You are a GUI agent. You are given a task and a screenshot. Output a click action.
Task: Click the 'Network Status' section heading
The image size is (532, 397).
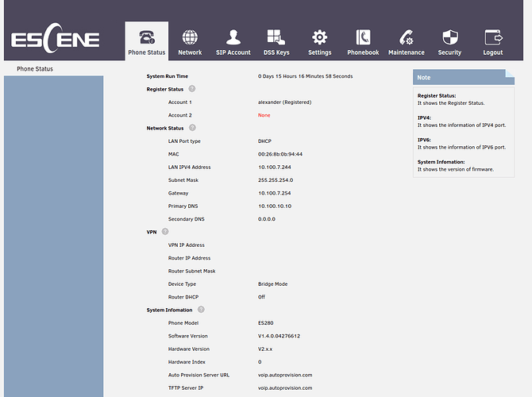click(165, 129)
